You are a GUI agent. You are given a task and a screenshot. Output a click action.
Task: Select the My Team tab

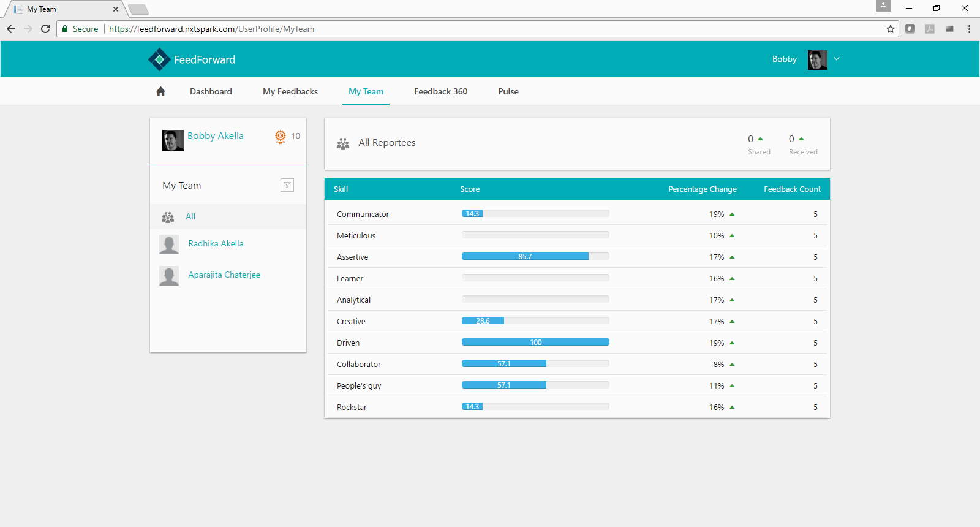(366, 91)
